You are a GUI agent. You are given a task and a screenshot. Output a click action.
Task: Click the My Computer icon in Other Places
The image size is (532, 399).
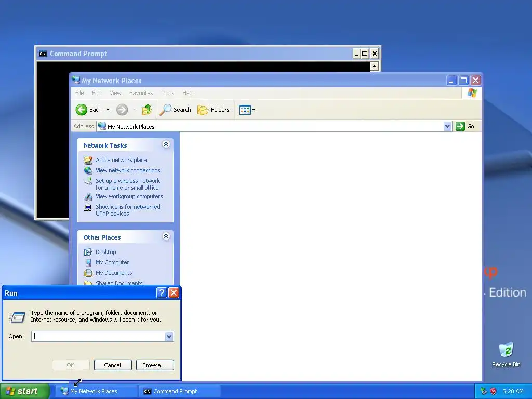click(88, 262)
